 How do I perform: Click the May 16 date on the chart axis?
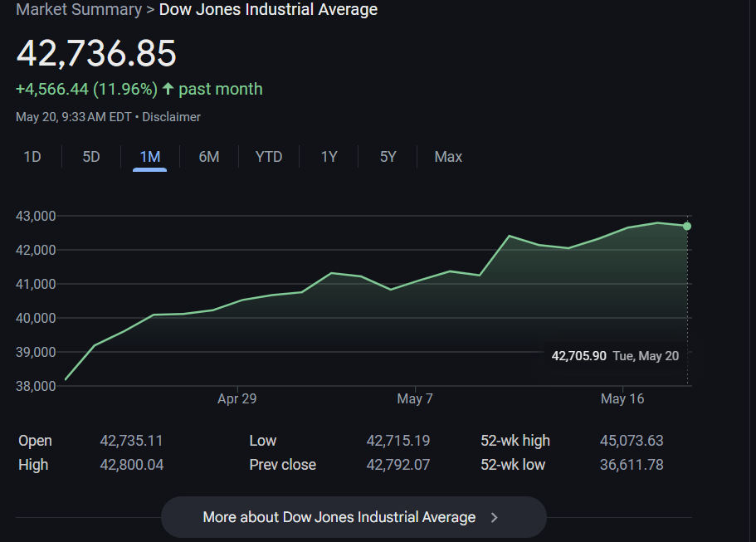pos(622,399)
